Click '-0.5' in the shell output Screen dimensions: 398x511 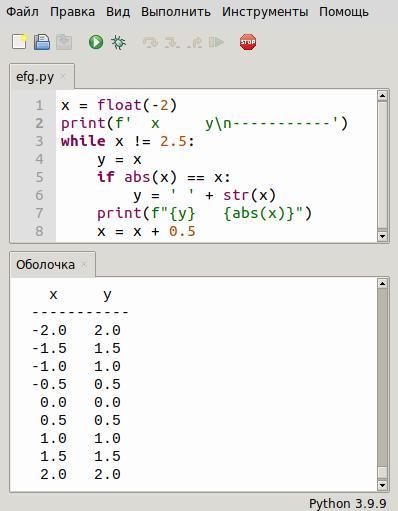coord(49,385)
